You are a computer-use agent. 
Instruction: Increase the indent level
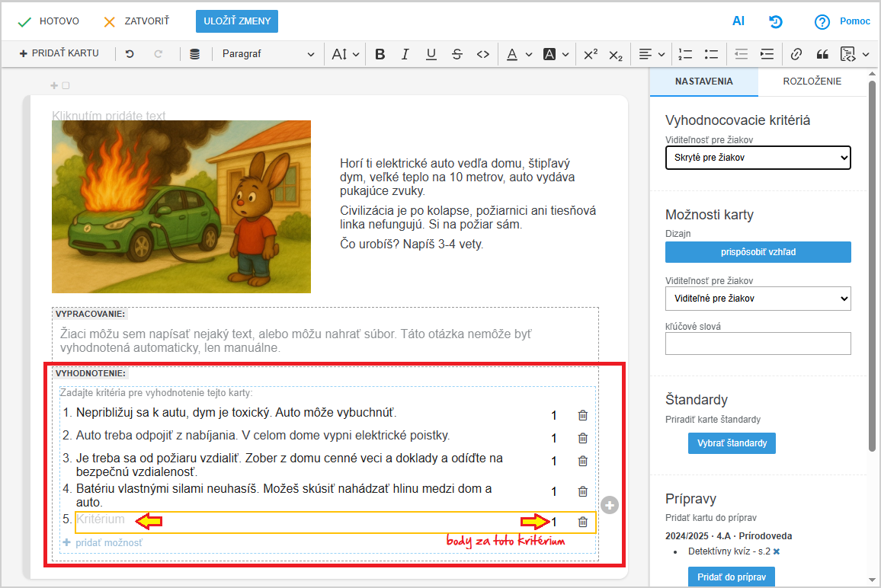[x=767, y=54]
